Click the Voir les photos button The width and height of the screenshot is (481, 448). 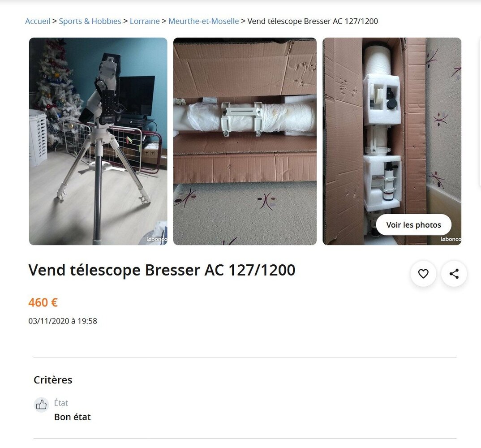(x=413, y=225)
